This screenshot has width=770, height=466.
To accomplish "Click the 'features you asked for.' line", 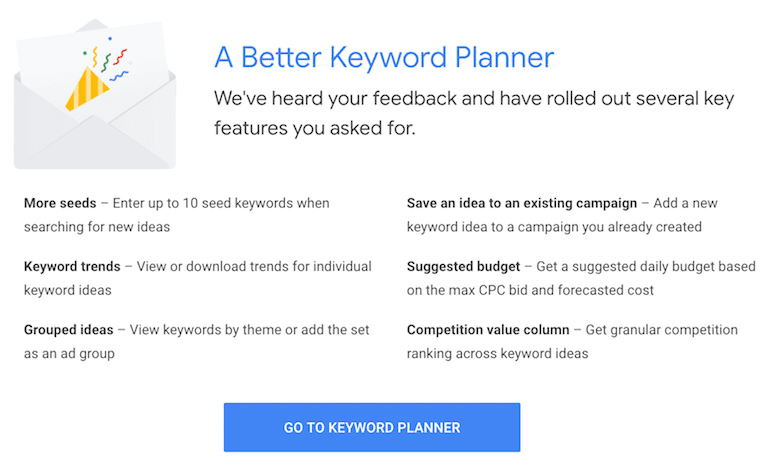I will click(315, 128).
